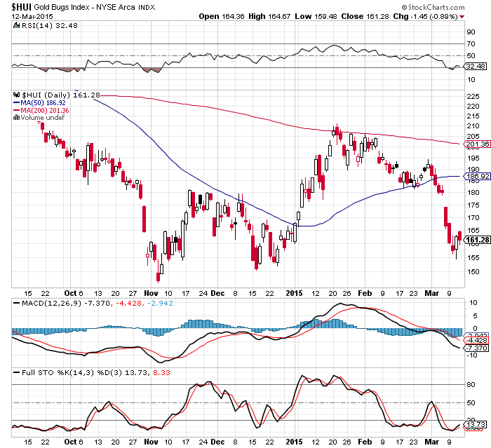
Task: Click the -4.428 signal axis tag
Action: click(x=476, y=340)
